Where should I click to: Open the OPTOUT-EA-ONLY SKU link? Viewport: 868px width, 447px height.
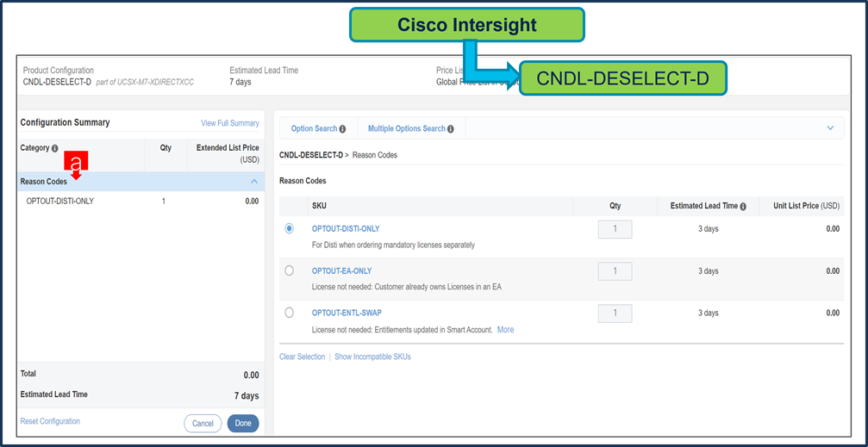341,271
